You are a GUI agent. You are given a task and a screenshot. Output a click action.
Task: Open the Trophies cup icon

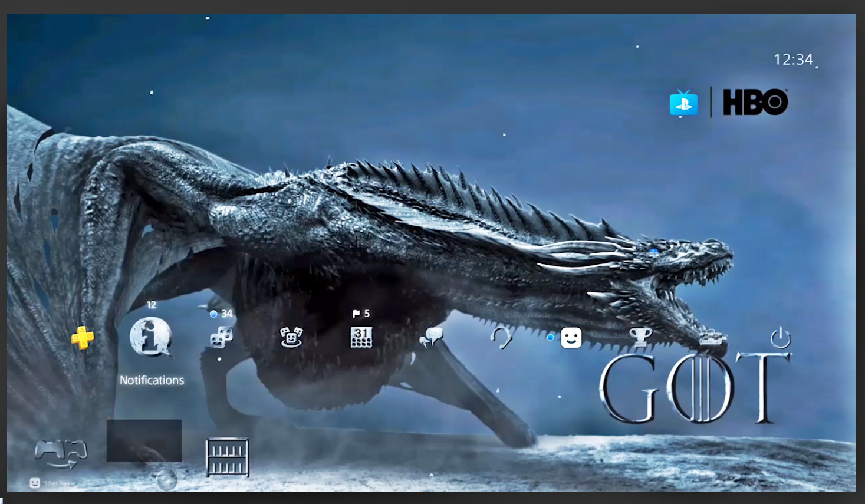pos(640,337)
